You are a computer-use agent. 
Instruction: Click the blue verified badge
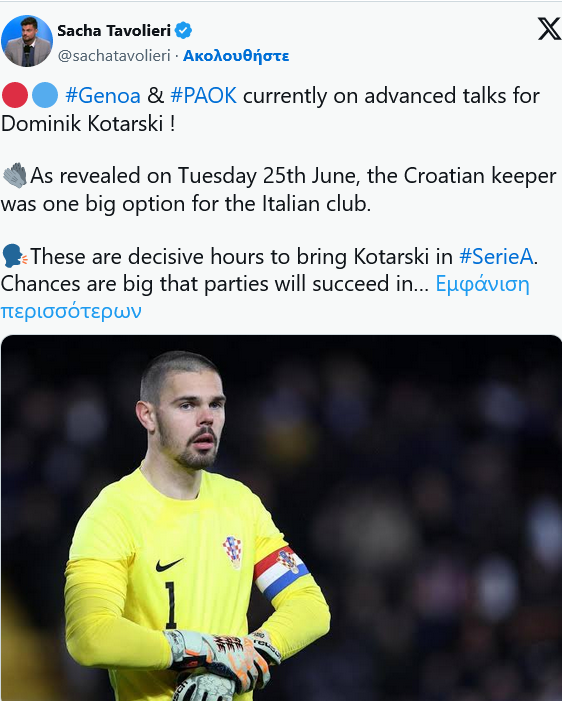(183, 30)
